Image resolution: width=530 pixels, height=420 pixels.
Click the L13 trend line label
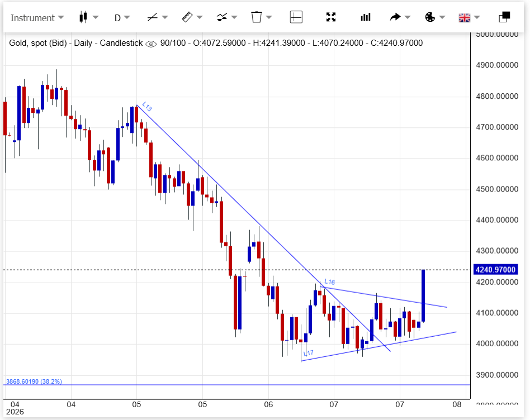coord(147,106)
